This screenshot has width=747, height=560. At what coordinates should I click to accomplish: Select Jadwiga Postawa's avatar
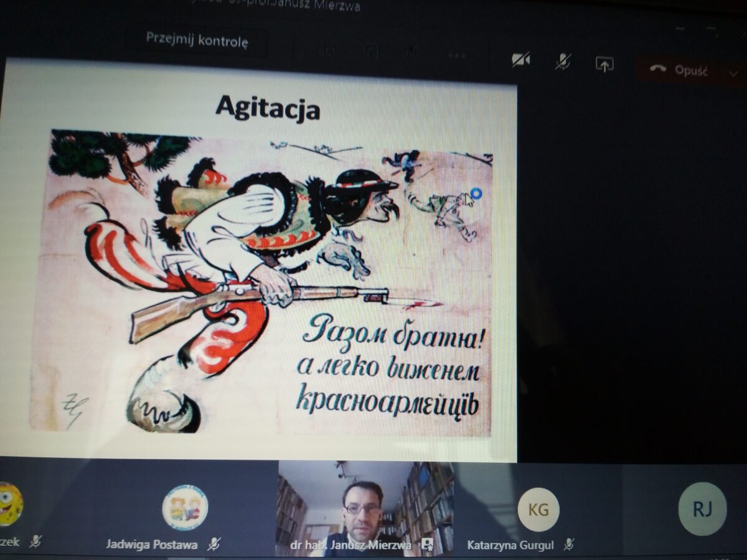pyautogui.click(x=185, y=507)
